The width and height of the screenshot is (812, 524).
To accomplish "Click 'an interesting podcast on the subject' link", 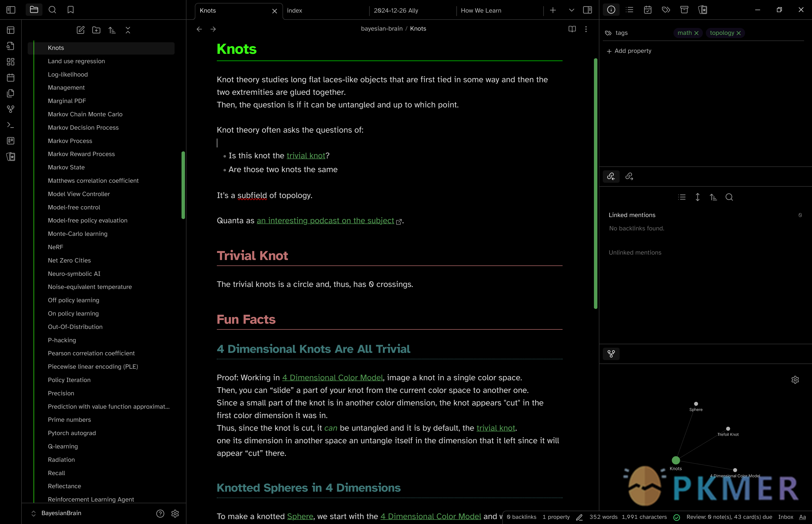I will (325, 220).
